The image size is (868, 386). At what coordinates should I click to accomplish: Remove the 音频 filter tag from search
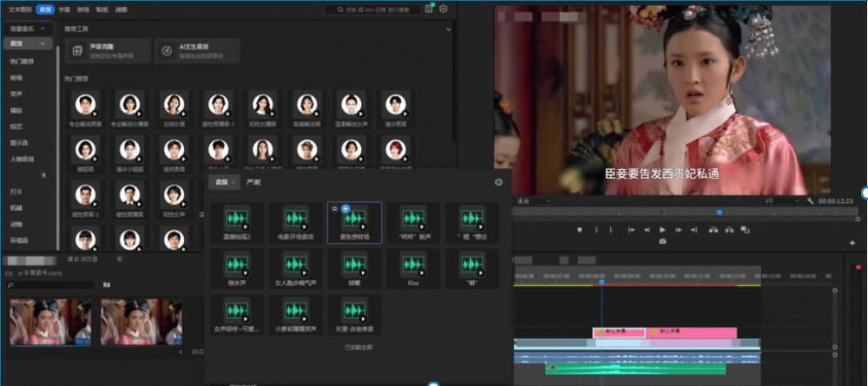pyautogui.click(x=233, y=183)
